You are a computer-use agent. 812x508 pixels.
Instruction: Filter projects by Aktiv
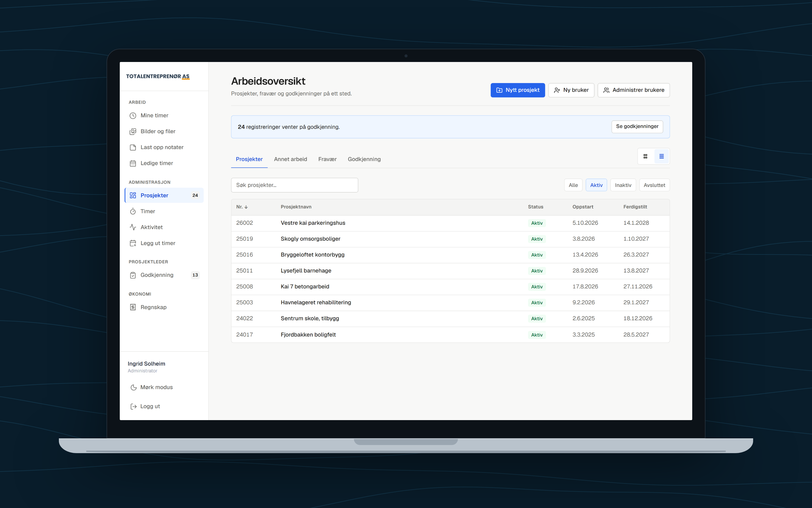(596, 185)
